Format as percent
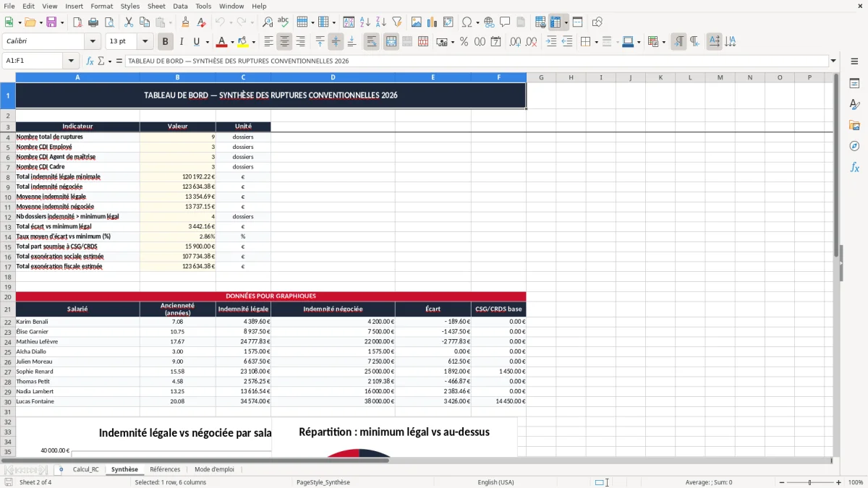868x488 pixels. click(464, 42)
